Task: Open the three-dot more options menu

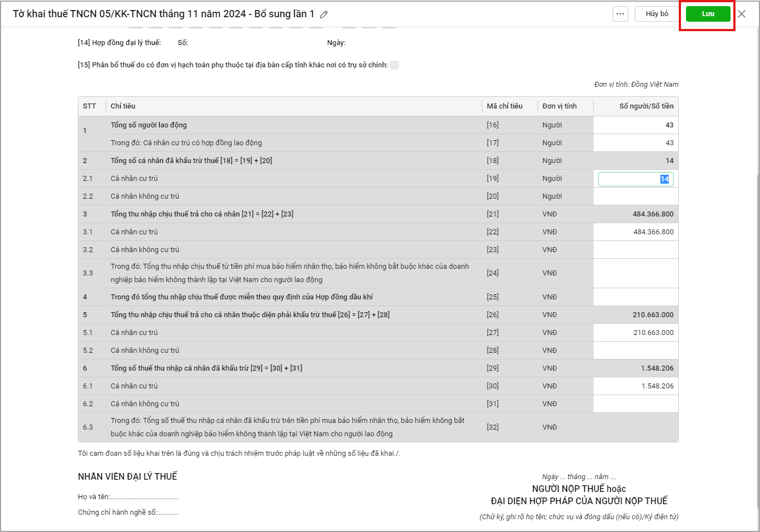Action: click(x=620, y=14)
